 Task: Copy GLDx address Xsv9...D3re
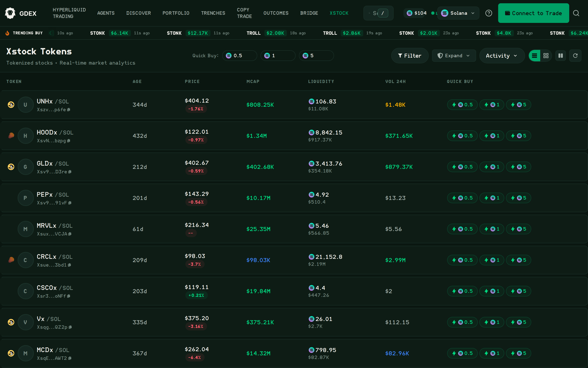[x=70, y=172]
